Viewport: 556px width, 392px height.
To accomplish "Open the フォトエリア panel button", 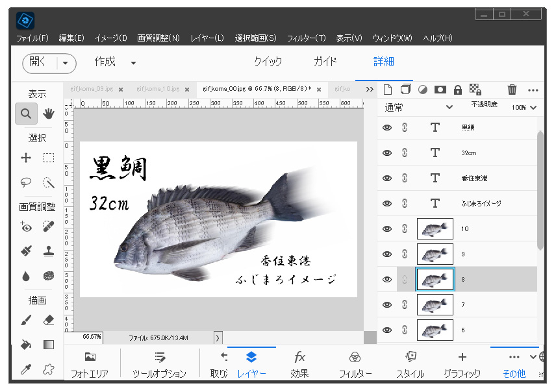I will 90,365.
